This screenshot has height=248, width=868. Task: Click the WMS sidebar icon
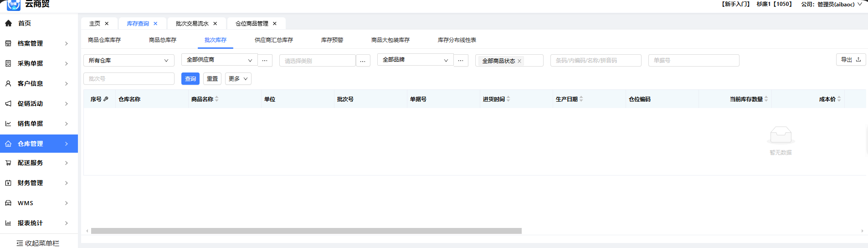pyautogui.click(x=8, y=203)
